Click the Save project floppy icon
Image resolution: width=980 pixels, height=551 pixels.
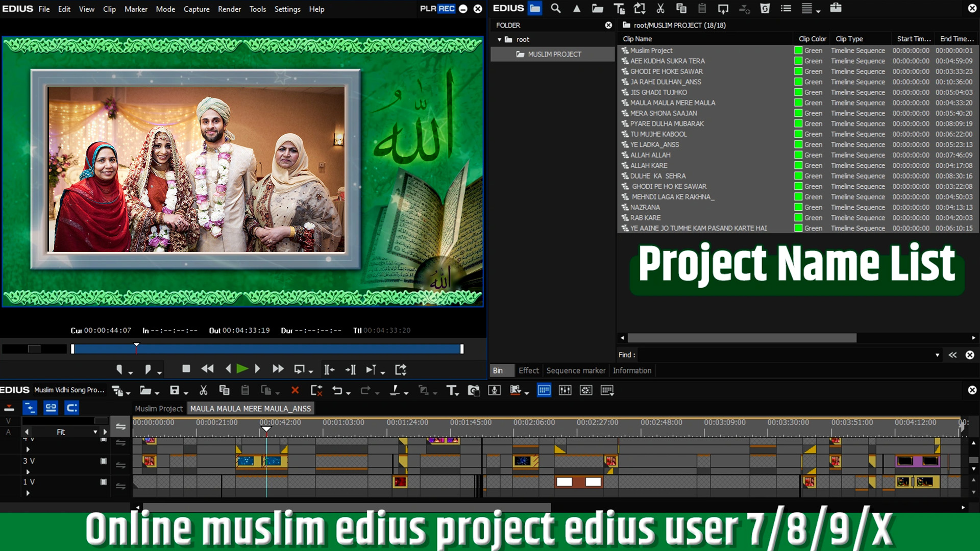[175, 390]
